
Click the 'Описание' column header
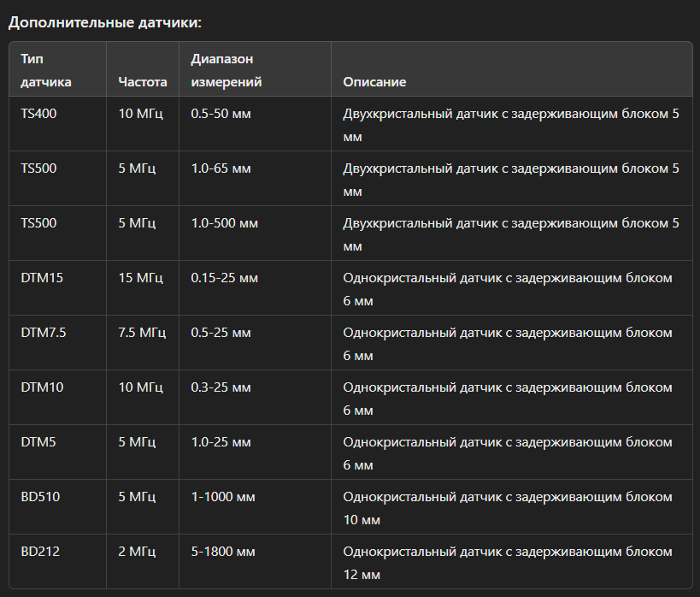coord(374,82)
